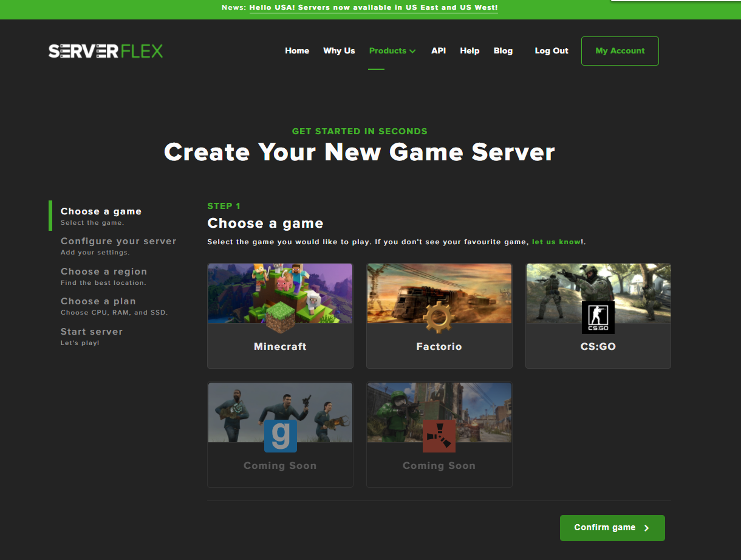Select the Minecraft artwork thumbnail
The width and height of the screenshot is (741, 560).
coord(280,293)
